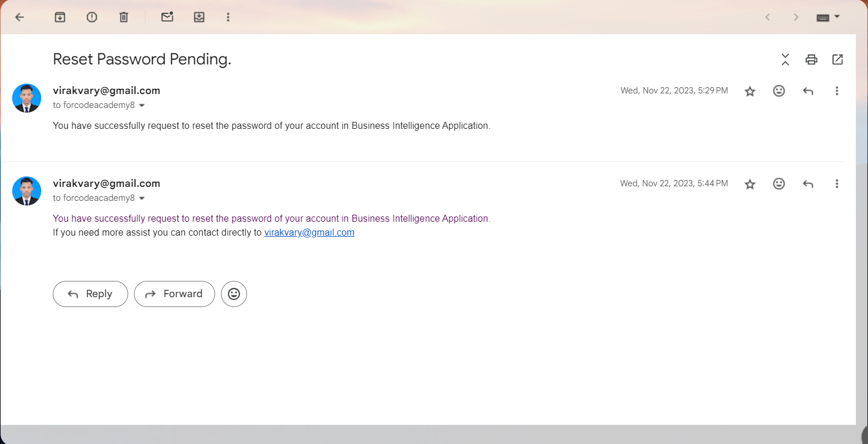Screen dimensions: 868x444
Task: Click emoji reaction button beside Forward
Action: (234, 294)
